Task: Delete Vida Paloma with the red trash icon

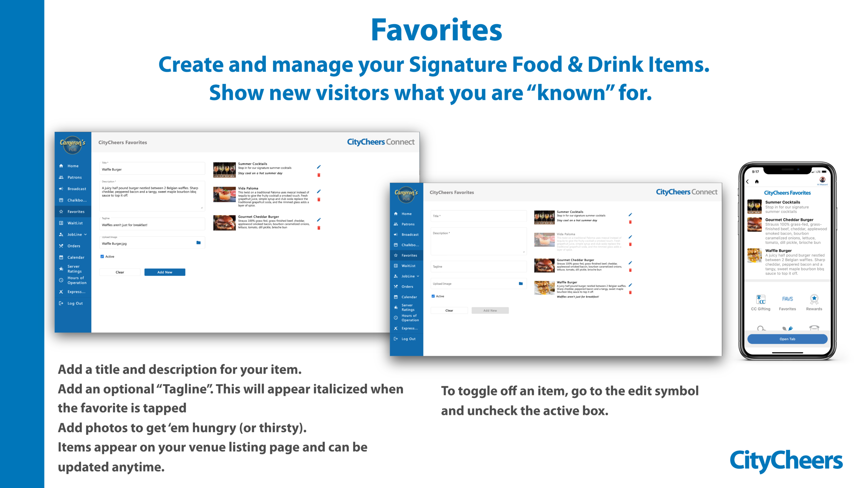Action: click(x=319, y=200)
